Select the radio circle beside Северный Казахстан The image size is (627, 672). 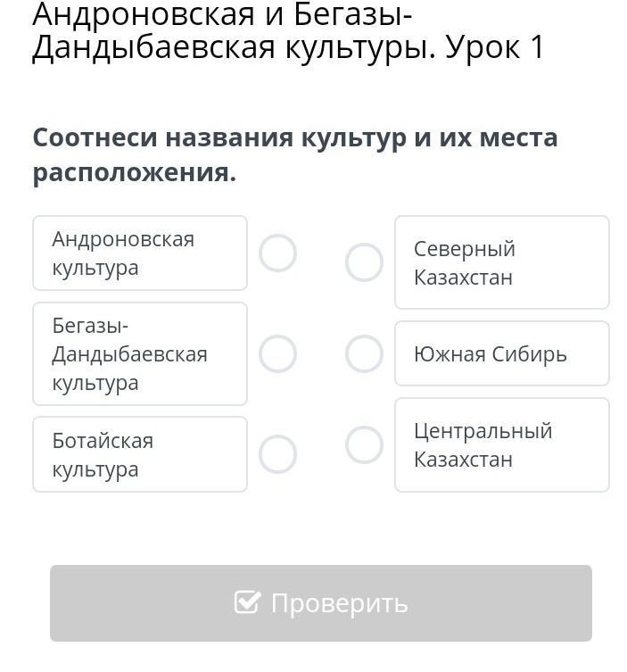pos(364,262)
